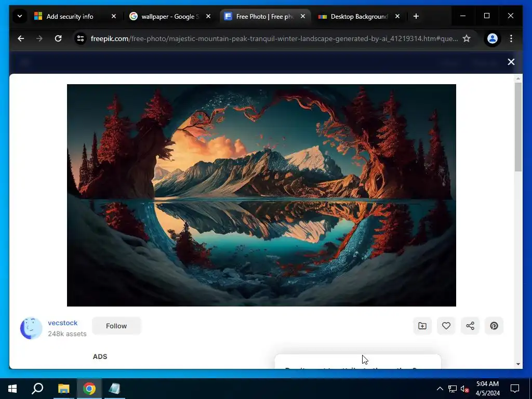Image resolution: width=532 pixels, height=399 pixels.
Task: Reload the Freepik page
Action: coord(58,38)
